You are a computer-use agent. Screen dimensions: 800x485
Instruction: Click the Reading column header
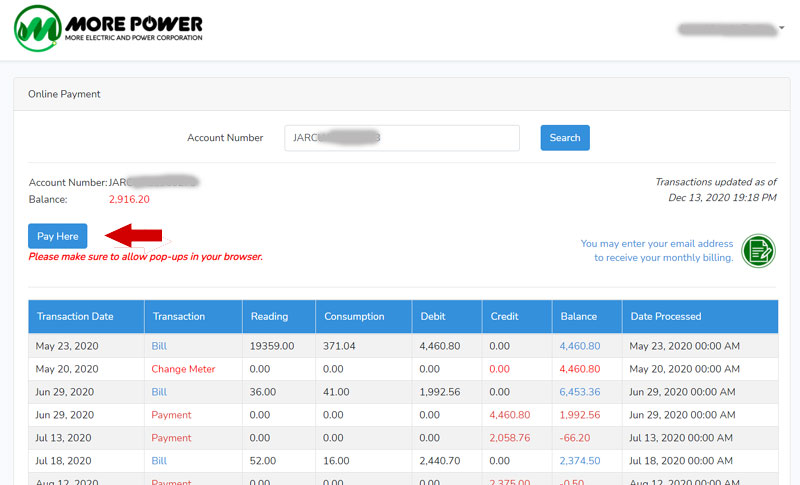270,317
